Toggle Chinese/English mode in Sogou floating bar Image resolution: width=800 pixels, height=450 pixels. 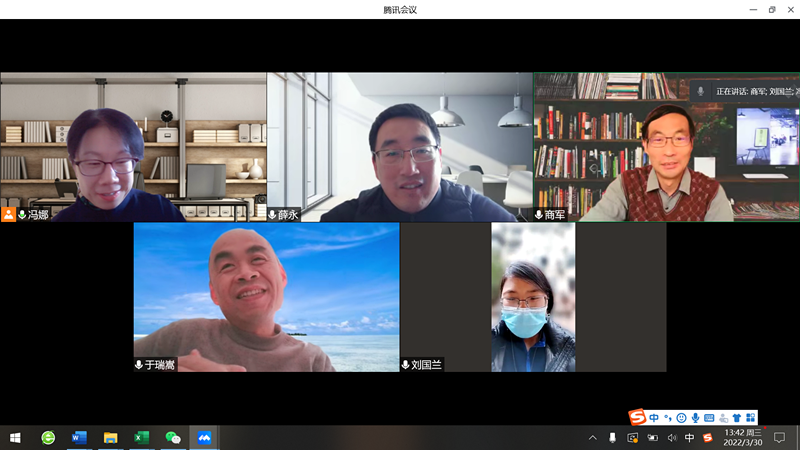[x=654, y=417]
